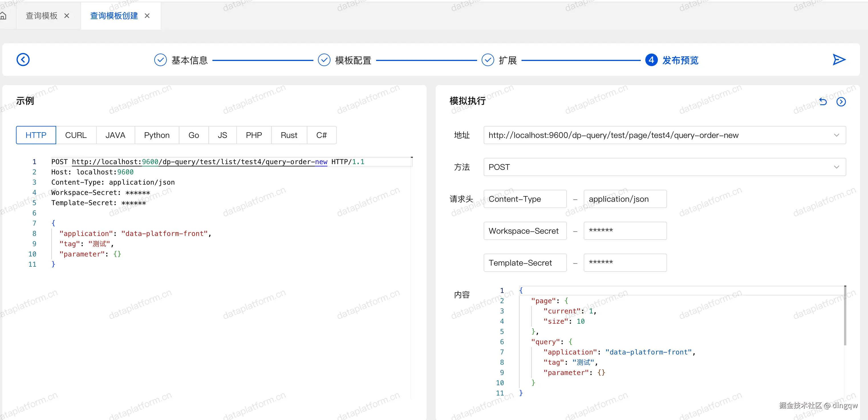Click the 基本信息 step checkmark icon
The width and height of the screenshot is (868, 420).
(x=160, y=60)
